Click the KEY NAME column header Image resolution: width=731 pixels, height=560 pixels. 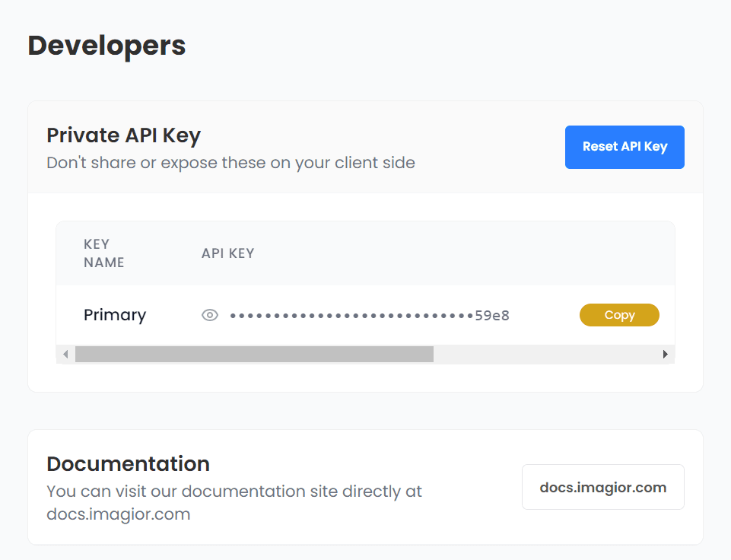point(104,253)
